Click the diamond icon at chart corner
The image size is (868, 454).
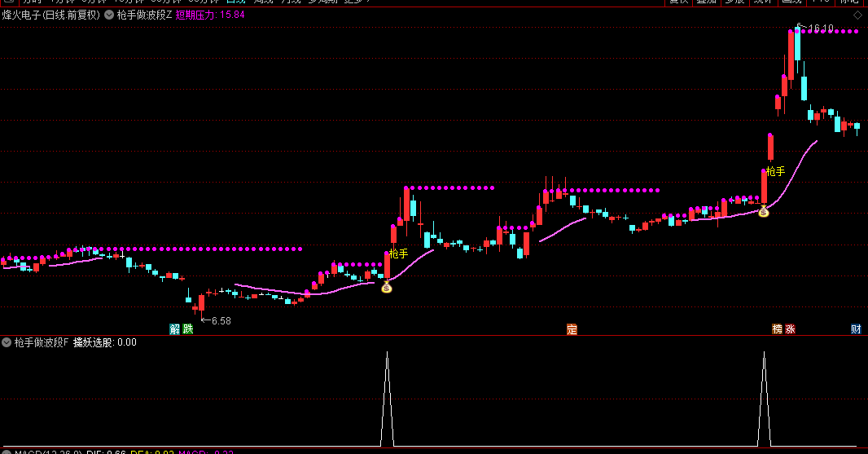pyautogui.click(x=857, y=15)
